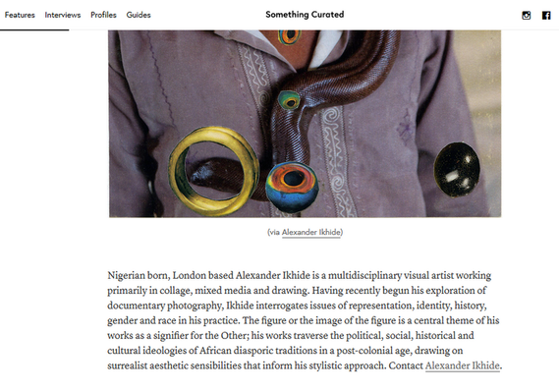This screenshot has width=559, height=392.
Task: Go to the Features section
Action: pos(20,15)
